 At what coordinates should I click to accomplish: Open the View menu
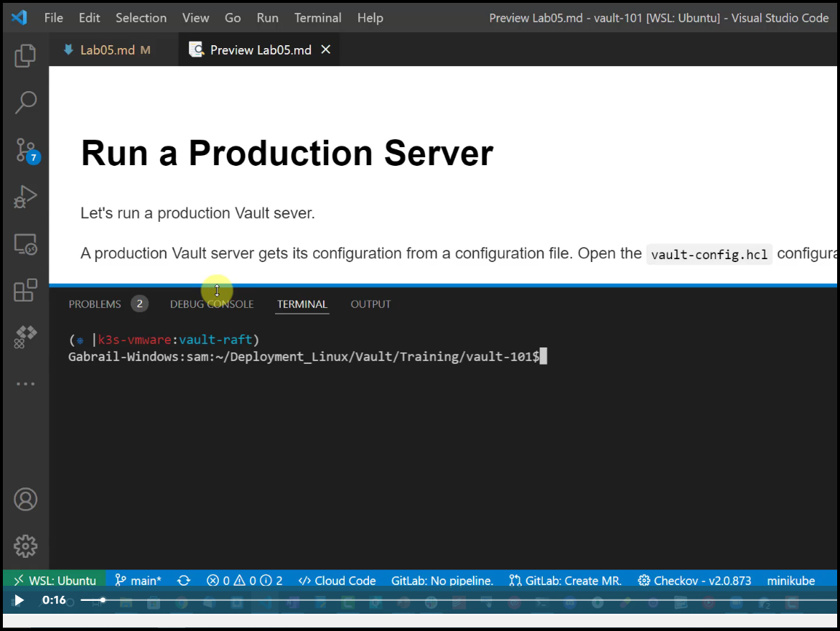point(195,18)
